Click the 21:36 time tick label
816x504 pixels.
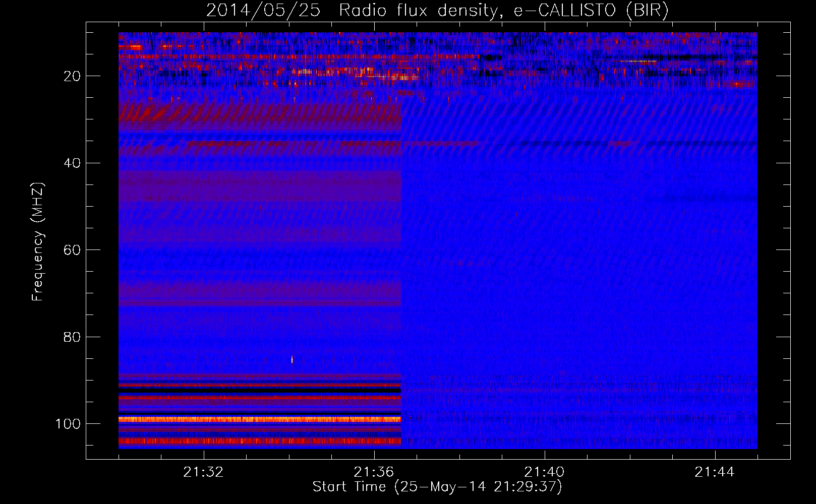374,472
